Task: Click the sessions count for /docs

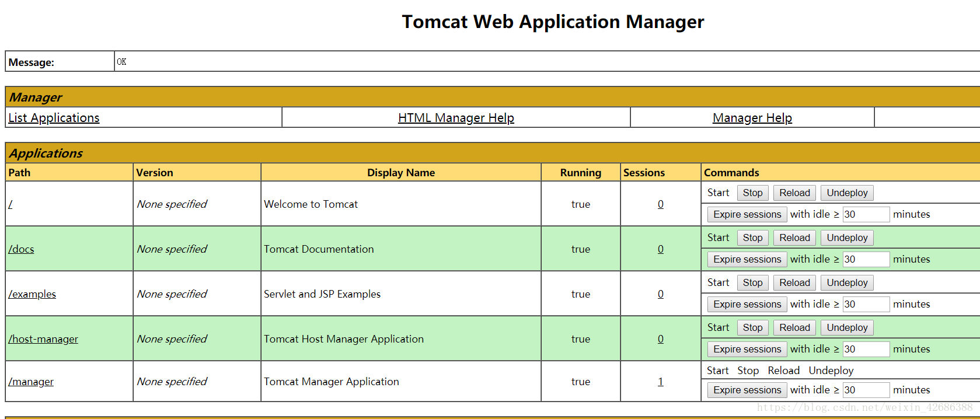Action: (660, 249)
